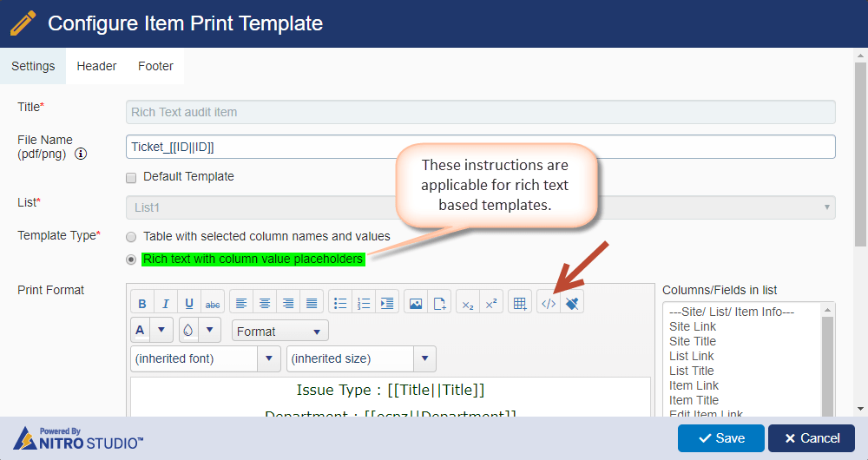Cancel the template configuration
The image size is (868, 460).
(811, 438)
